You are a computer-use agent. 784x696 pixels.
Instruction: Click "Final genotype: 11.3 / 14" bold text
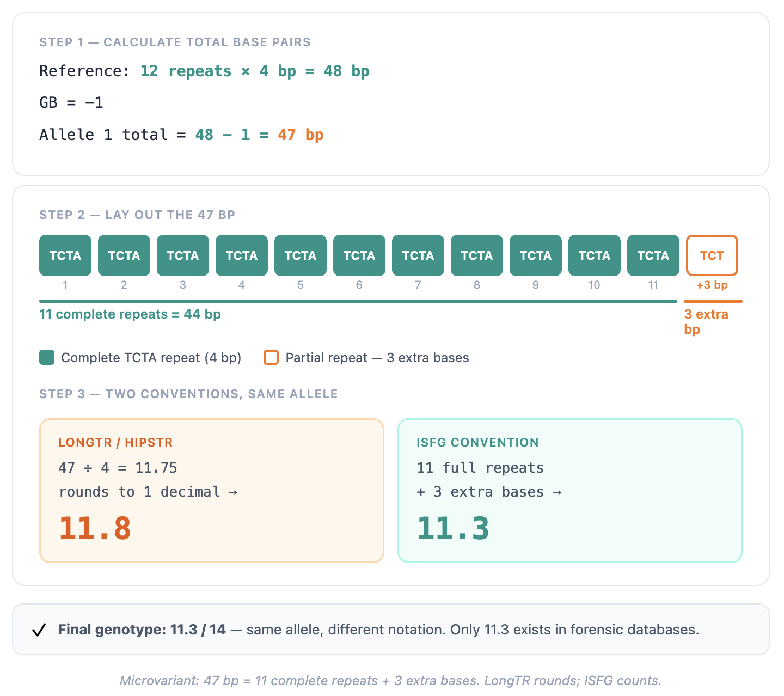pyautogui.click(x=142, y=630)
